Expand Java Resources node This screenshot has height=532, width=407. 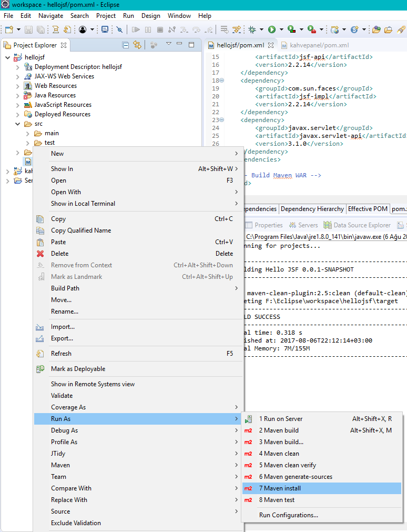pyautogui.click(x=18, y=96)
